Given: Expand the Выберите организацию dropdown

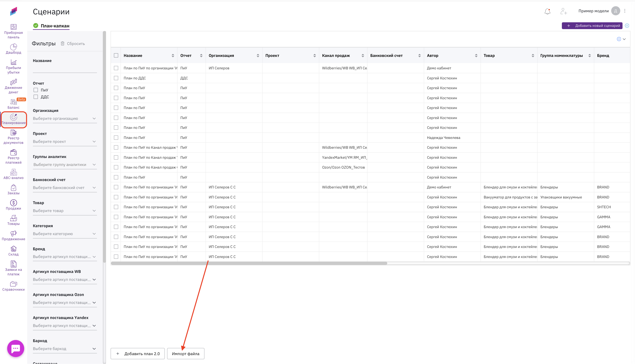Looking at the screenshot, I should pos(64,118).
